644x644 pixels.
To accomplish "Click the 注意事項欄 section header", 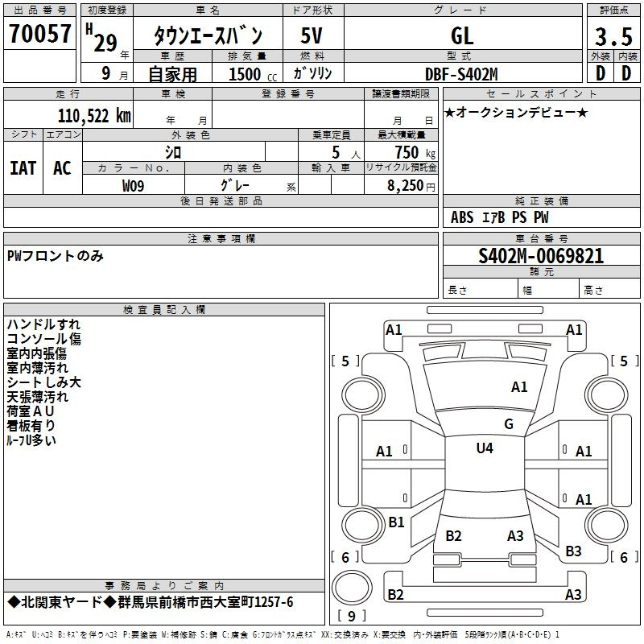I will (x=221, y=239).
